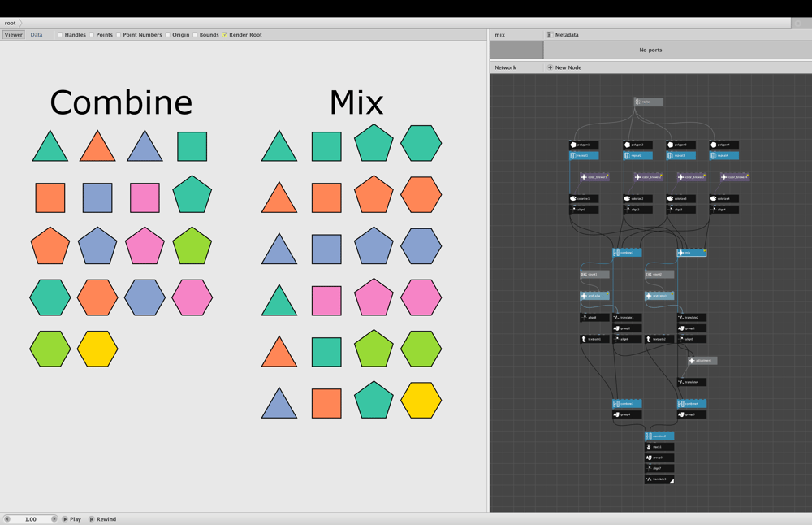812x525 pixels.
Task: Click the count2 node
Action: pyautogui.click(x=659, y=274)
